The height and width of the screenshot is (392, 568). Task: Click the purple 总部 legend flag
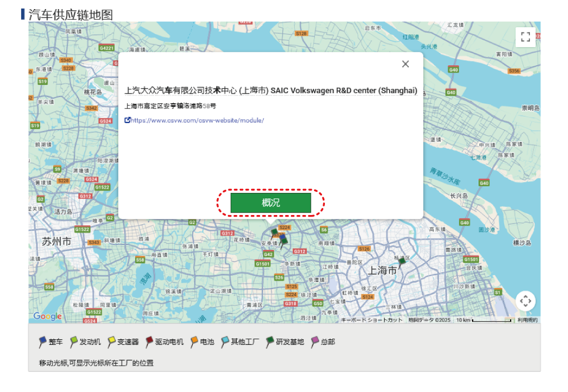pos(315,342)
